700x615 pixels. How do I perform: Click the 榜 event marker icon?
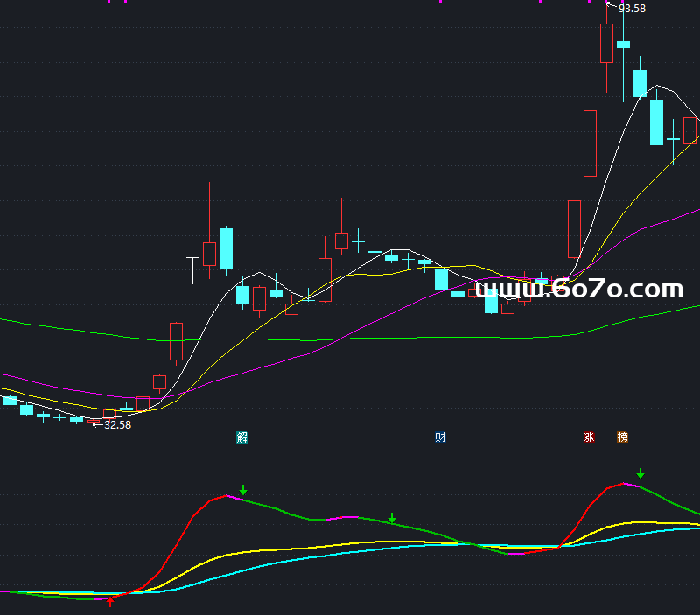(623, 437)
